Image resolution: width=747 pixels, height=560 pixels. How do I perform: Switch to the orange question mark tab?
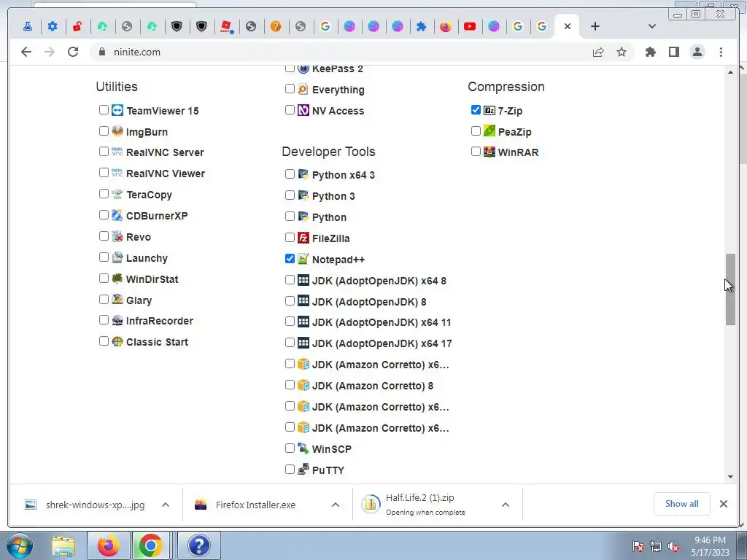tap(275, 27)
